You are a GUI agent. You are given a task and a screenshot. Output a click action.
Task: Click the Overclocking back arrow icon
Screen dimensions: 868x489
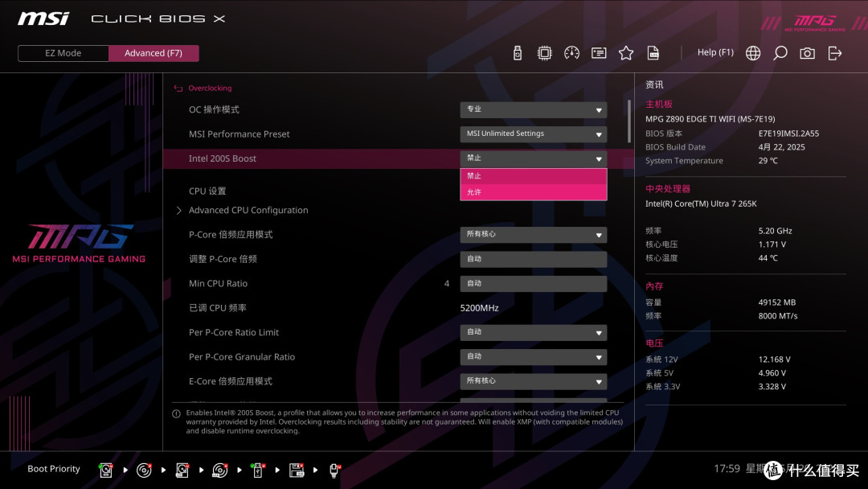(178, 88)
